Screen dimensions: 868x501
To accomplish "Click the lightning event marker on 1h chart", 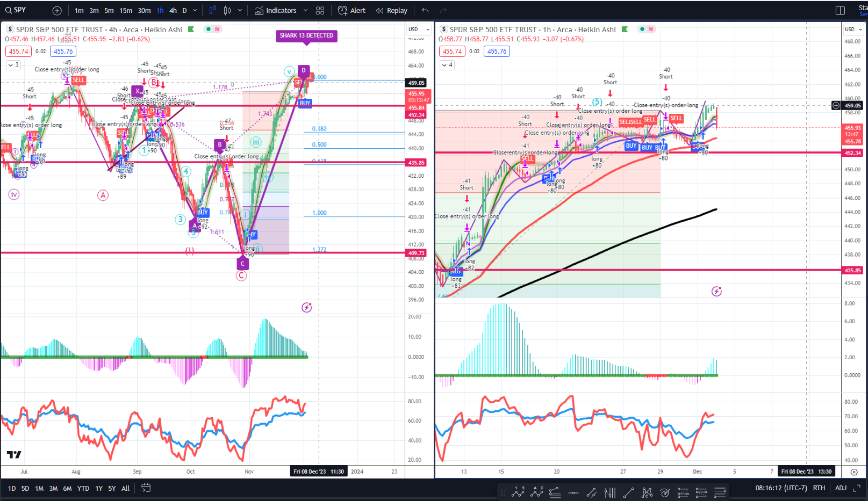I will pyautogui.click(x=716, y=291).
